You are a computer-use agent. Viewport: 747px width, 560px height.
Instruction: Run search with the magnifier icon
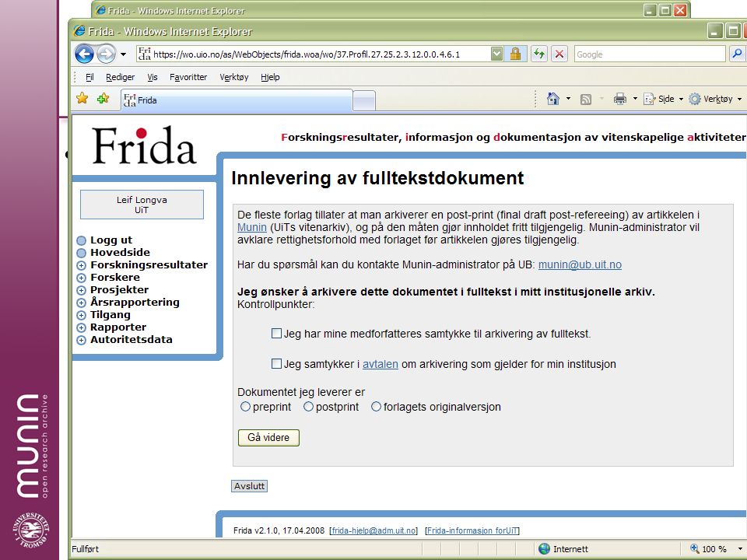pyautogui.click(x=737, y=54)
